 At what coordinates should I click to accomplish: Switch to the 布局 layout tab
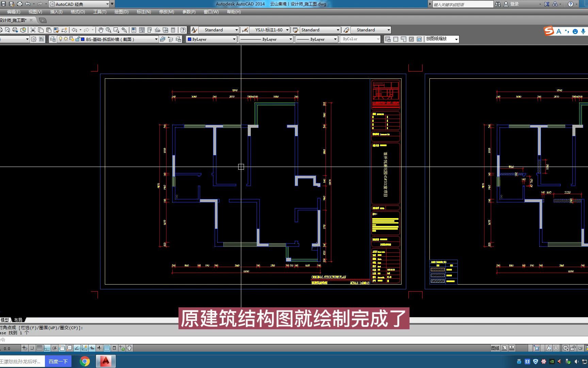(18, 320)
